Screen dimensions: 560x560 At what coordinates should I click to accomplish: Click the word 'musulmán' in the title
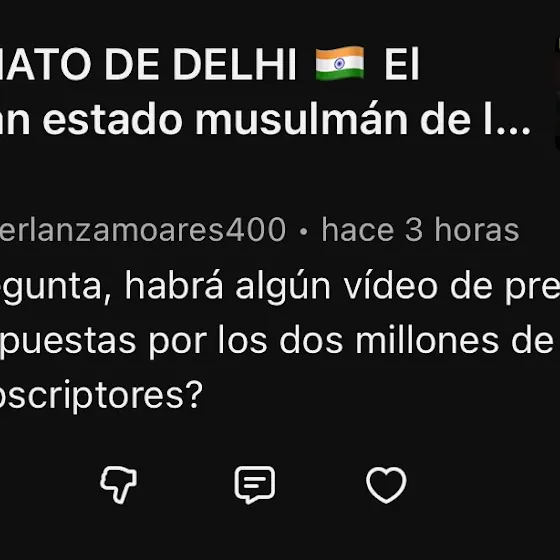301,120
